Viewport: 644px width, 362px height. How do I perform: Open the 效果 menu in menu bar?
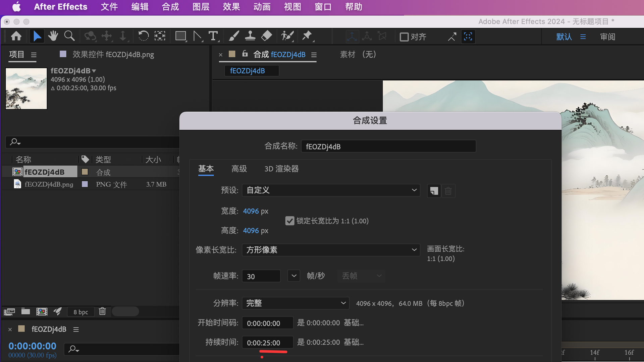(x=231, y=7)
